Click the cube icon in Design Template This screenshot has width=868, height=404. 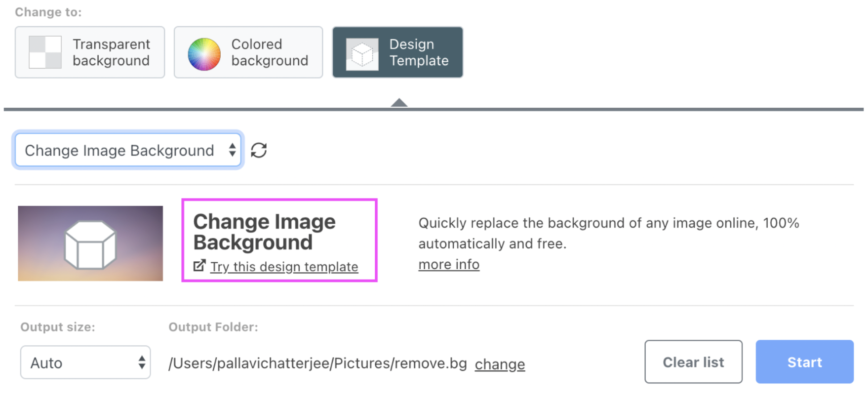click(362, 54)
